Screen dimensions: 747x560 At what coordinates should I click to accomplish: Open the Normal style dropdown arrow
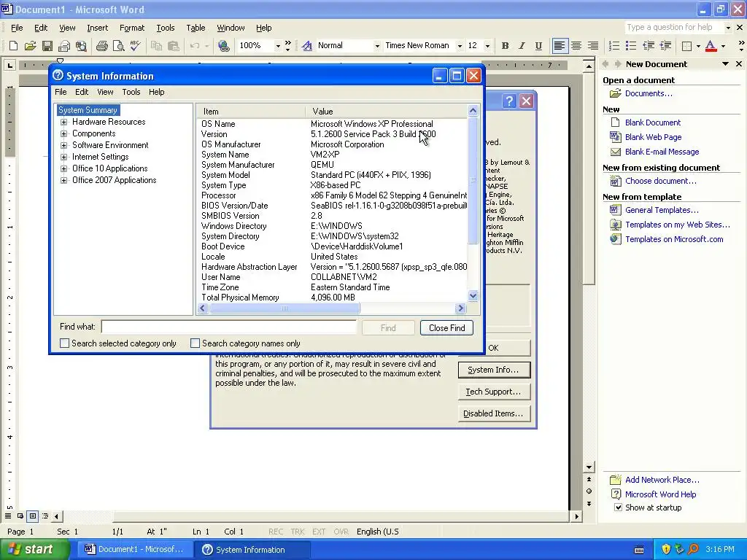pyautogui.click(x=377, y=46)
